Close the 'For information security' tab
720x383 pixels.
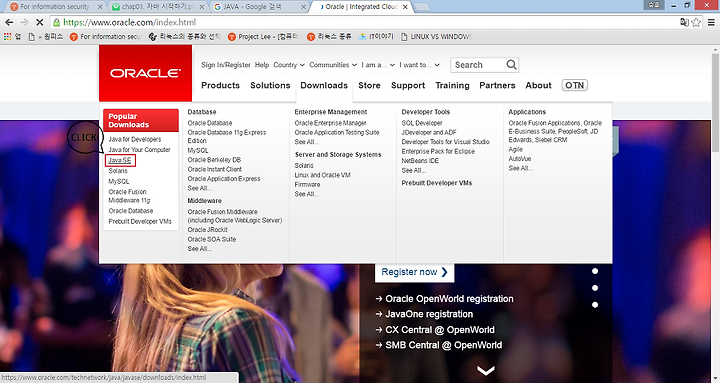(x=100, y=7)
